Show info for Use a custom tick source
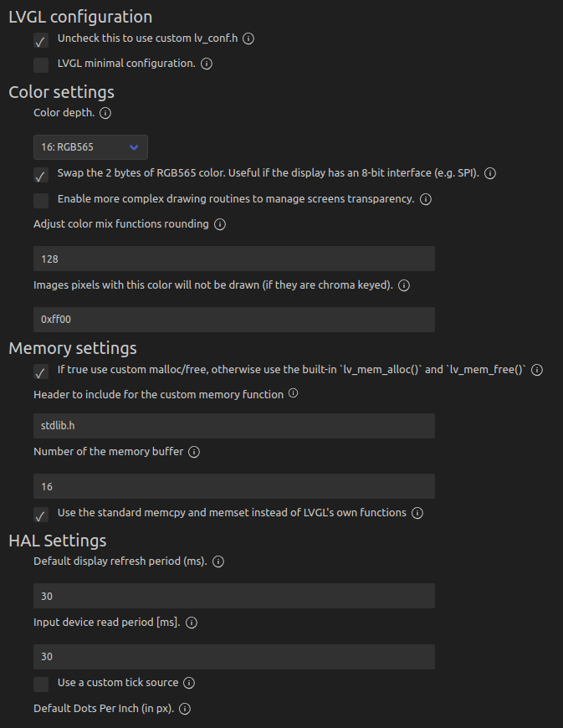Image resolution: width=563 pixels, height=728 pixels. [x=189, y=683]
